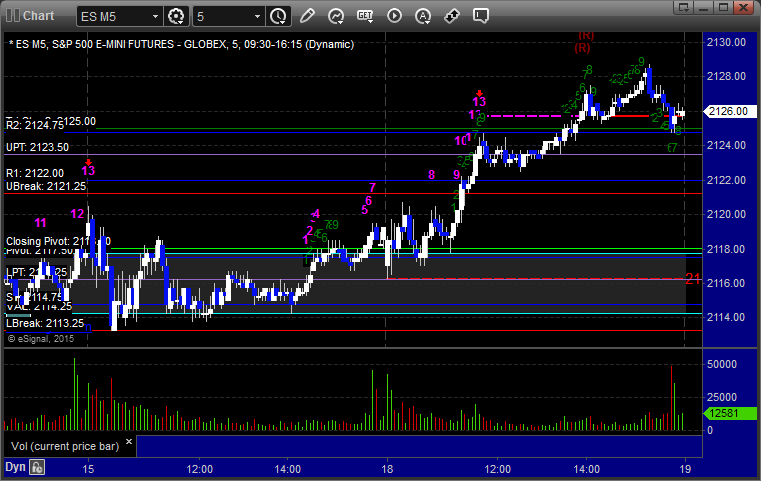
Task: Click the 15 date label on time axis
Action: 88,469
